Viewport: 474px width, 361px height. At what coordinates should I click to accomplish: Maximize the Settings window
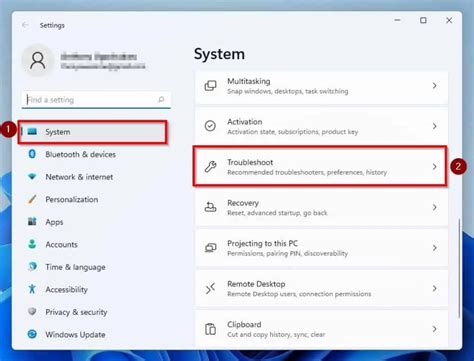tap(423, 20)
